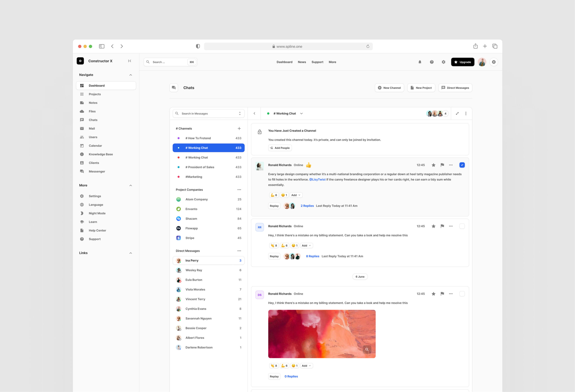Viewport: 575px width, 392px height.
Task: Open Add reaction dropdown on DS message
Action: tap(306, 366)
